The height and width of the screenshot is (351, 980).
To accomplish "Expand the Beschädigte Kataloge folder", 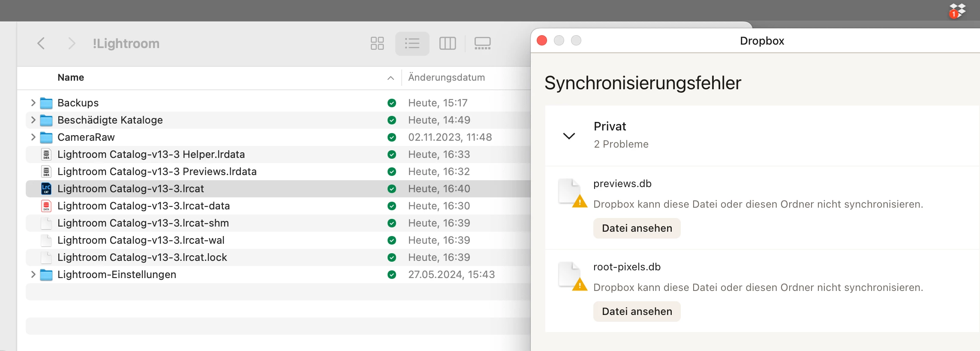I will [x=33, y=120].
